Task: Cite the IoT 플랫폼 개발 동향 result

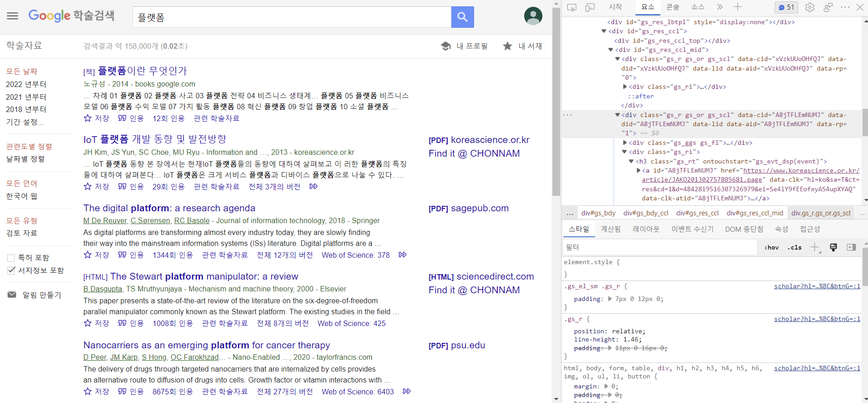Action: (x=131, y=187)
